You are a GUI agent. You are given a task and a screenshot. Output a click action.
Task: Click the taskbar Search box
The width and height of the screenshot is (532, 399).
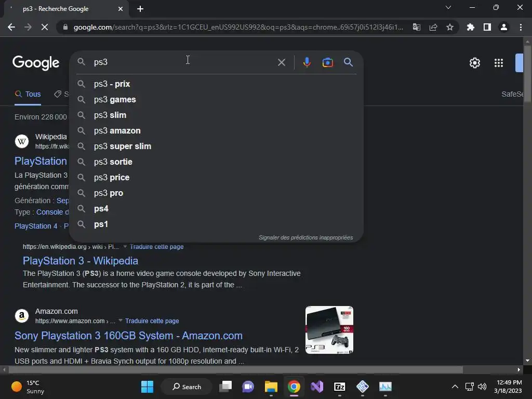tap(187, 387)
